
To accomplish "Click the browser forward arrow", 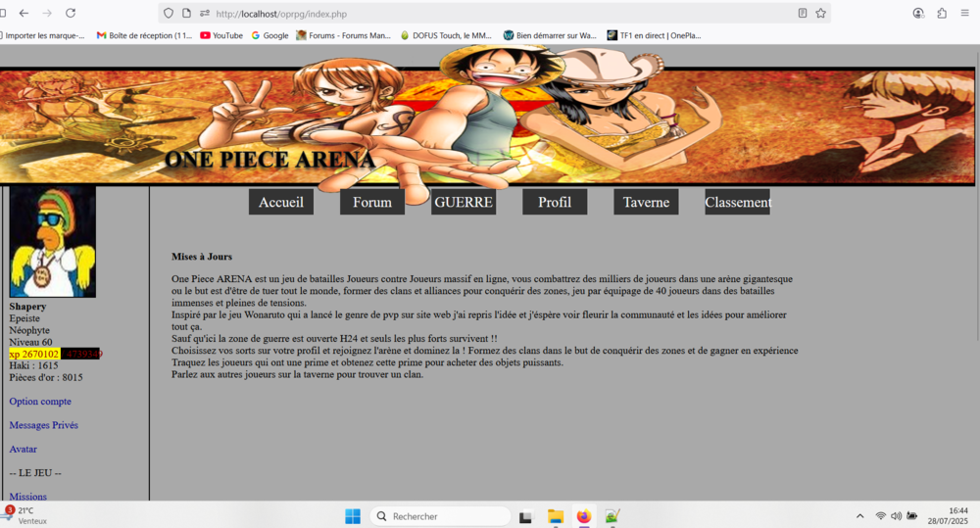I will [47, 13].
